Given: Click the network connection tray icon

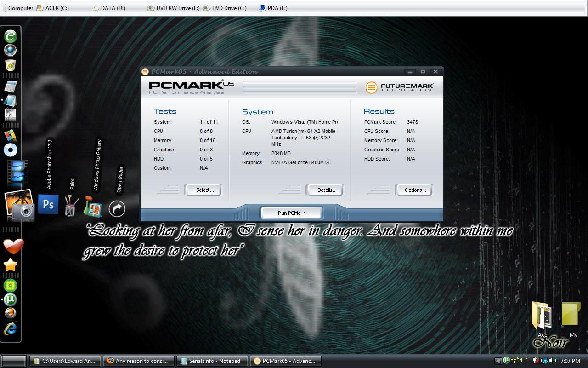Looking at the screenshot, I should click(544, 361).
